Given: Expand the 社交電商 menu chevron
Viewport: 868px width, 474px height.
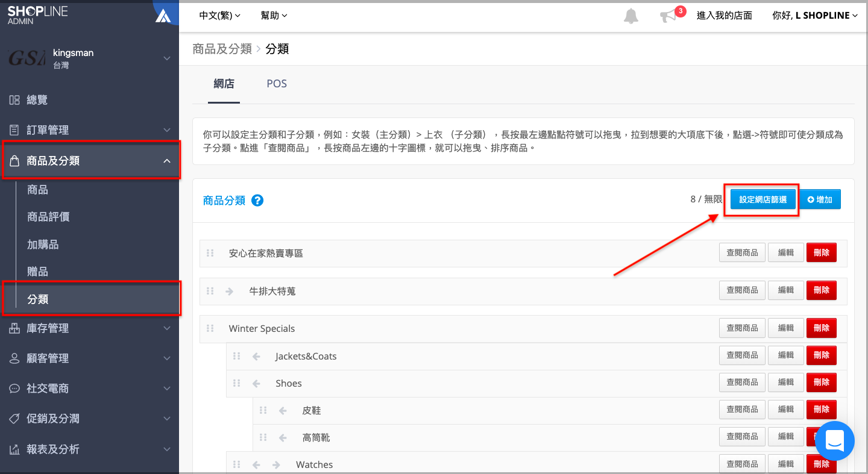Looking at the screenshot, I should tap(167, 388).
